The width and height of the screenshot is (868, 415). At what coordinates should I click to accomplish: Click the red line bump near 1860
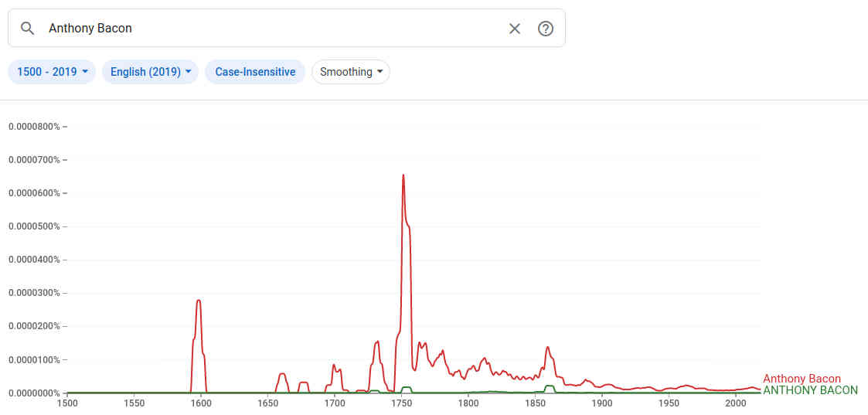[x=547, y=348]
